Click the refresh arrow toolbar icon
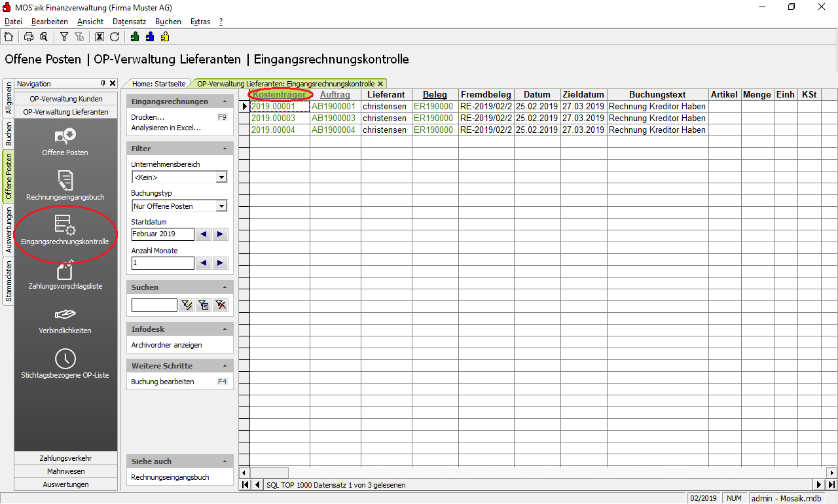Screen dimensions: 838x504 click(x=115, y=37)
